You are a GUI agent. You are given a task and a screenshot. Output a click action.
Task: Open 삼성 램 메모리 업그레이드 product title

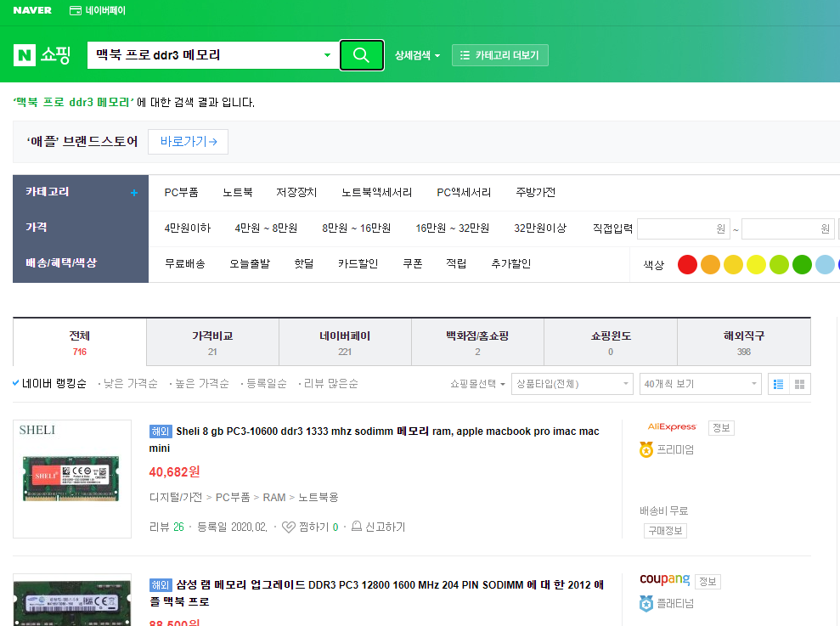click(376, 594)
